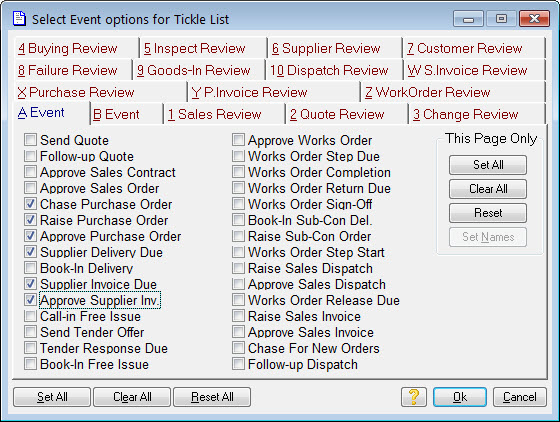560x422 pixels.
Task: Click Set All in This Page Only
Action: [x=488, y=165]
